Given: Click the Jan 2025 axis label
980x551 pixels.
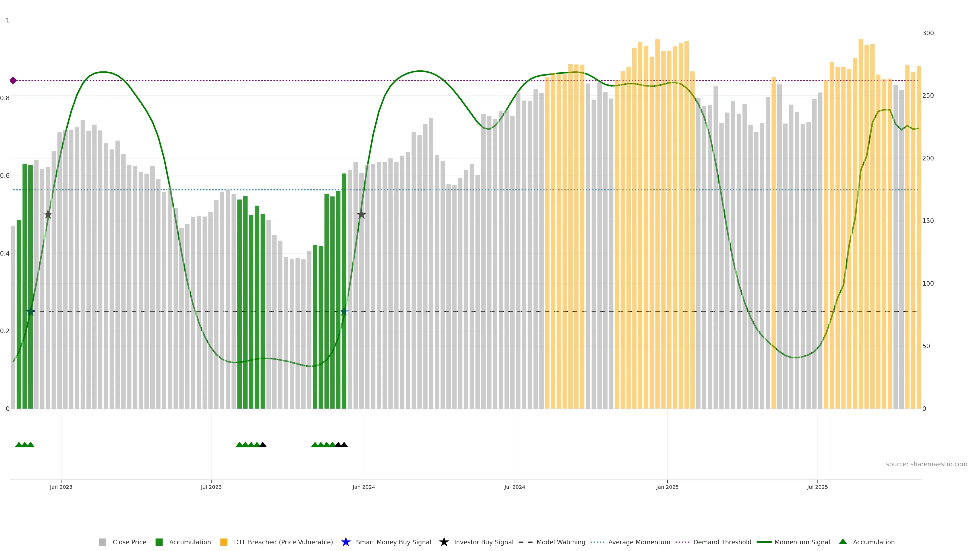Looking at the screenshot, I should (667, 487).
